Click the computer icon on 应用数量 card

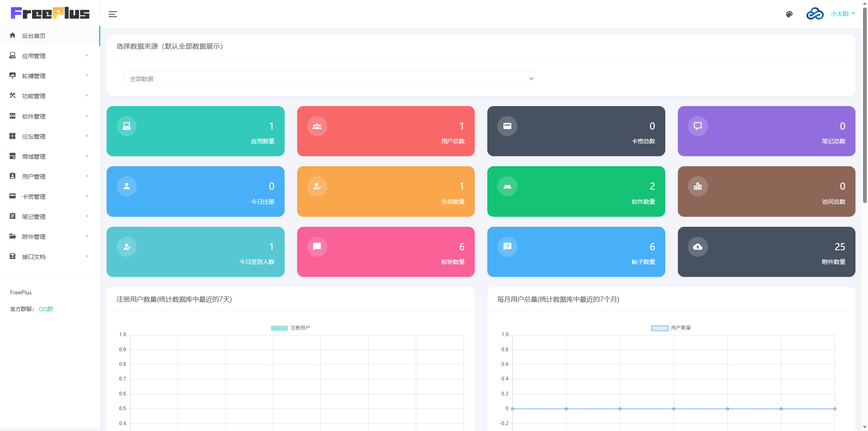[127, 126]
